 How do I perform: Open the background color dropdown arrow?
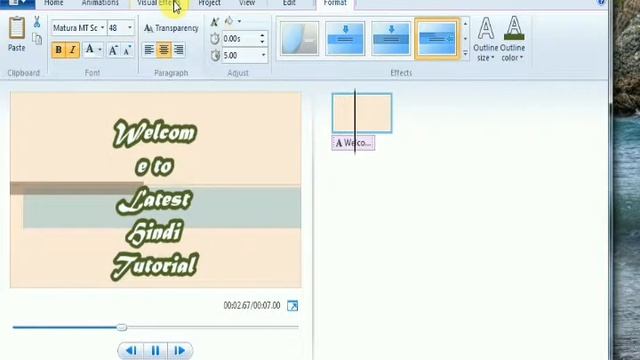point(239,21)
